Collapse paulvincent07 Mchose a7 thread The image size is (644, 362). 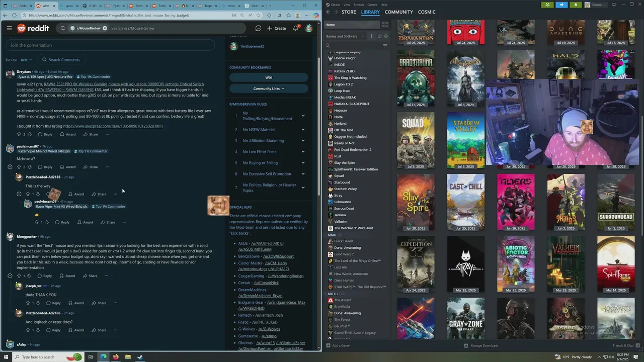coord(10,167)
